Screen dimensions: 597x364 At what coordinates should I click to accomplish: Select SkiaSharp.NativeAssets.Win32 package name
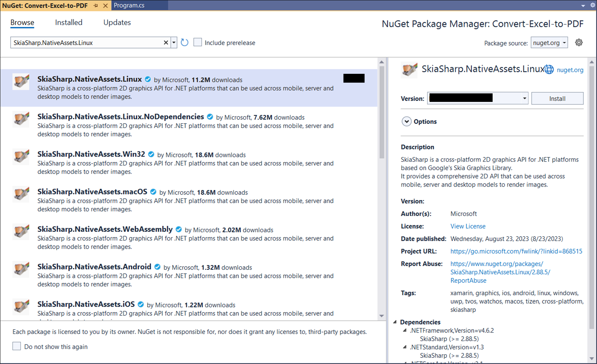(91, 154)
